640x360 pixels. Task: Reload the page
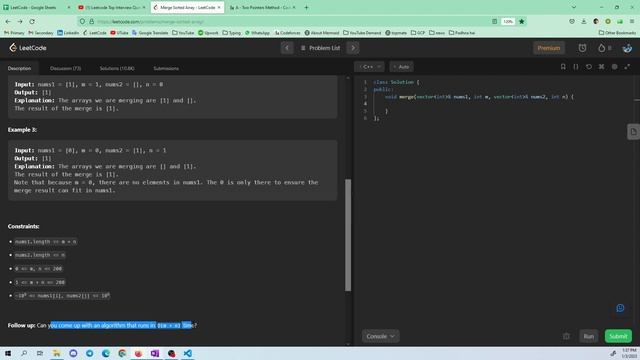point(32,21)
